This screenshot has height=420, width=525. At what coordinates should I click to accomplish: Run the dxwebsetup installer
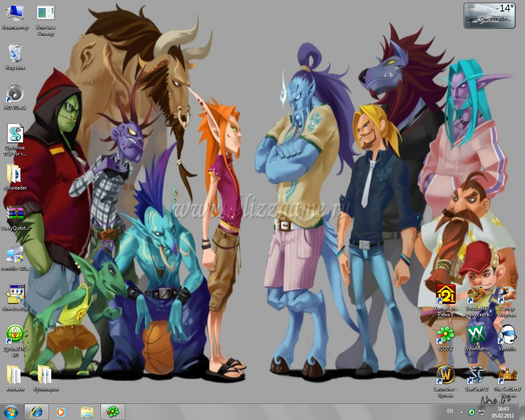point(15,298)
